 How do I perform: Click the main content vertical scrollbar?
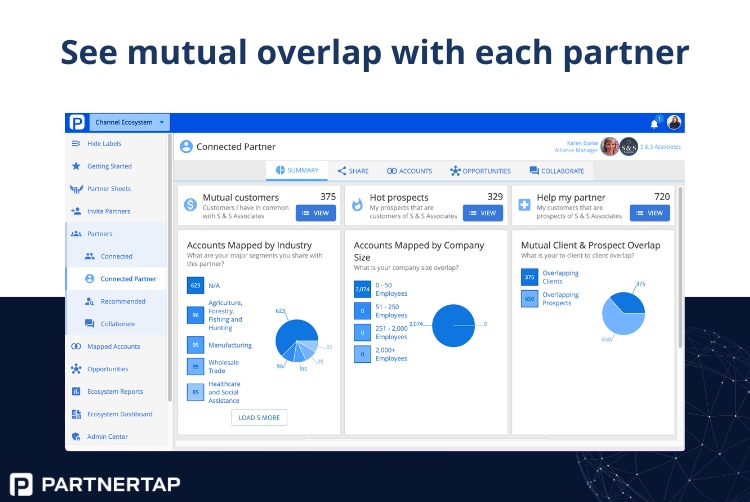pyautogui.click(x=680, y=268)
